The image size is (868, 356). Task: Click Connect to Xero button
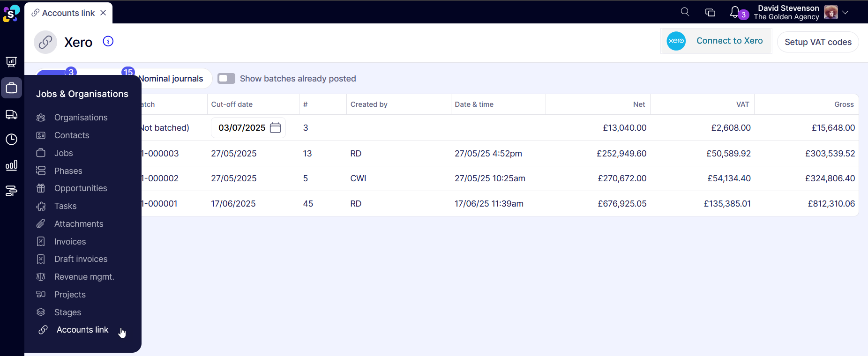716,41
